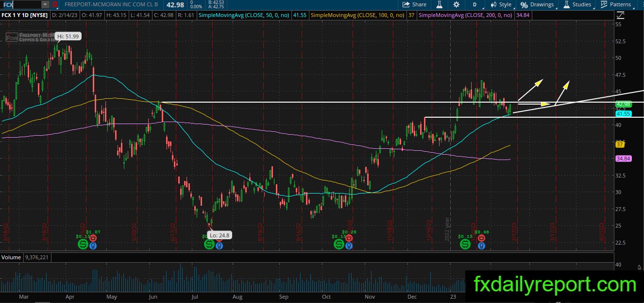This screenshot has height=303, width=644.
Task: Click the Volume study label
Action: 11,257
